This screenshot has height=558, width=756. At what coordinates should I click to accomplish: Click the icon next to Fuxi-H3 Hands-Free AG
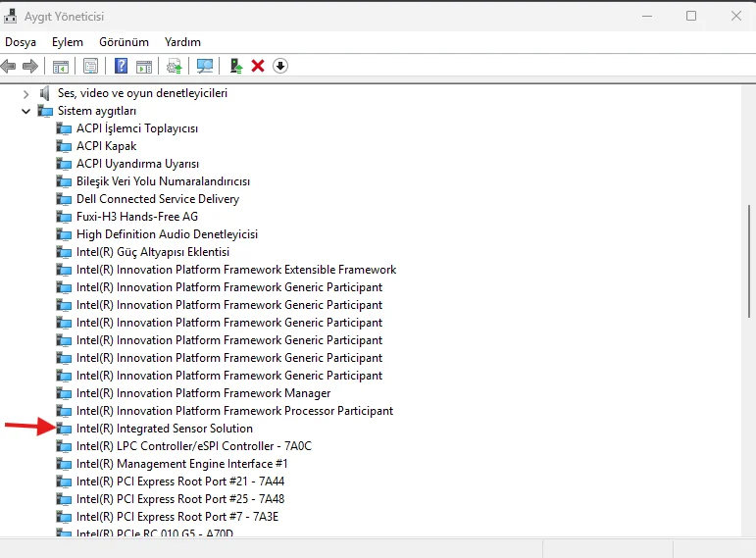pos(64,217)
